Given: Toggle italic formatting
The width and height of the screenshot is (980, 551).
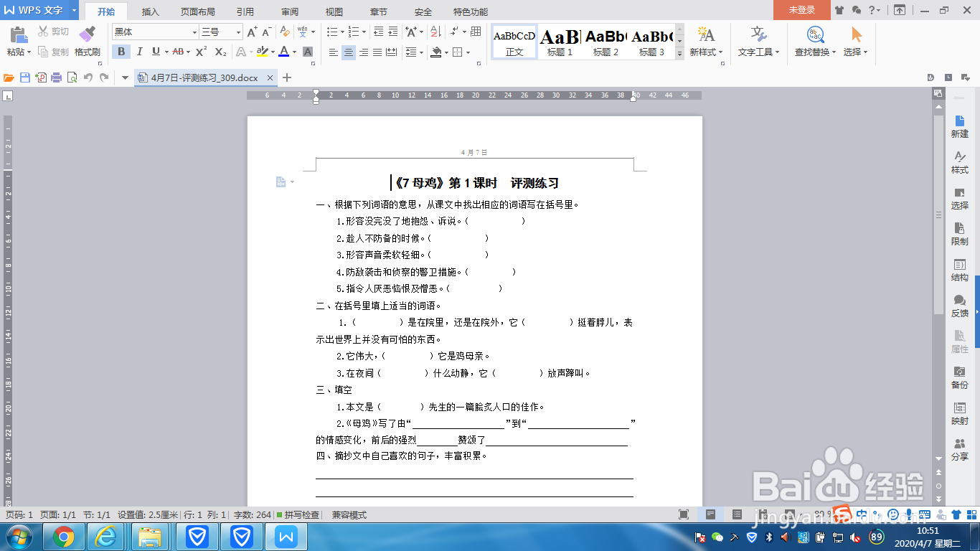Looking at the screenshot, I should [x=139, y=52].
